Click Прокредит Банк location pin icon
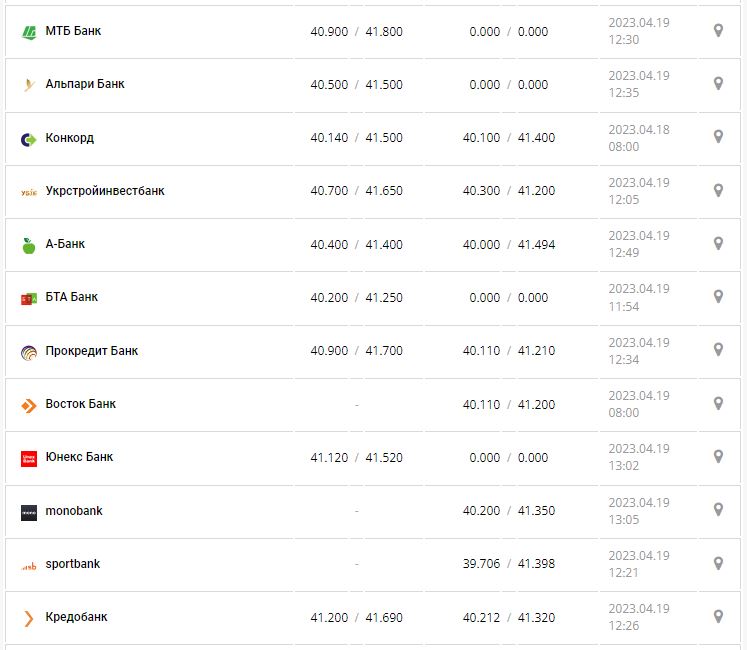Screen dimensions: 747x650 coord(717,350)
